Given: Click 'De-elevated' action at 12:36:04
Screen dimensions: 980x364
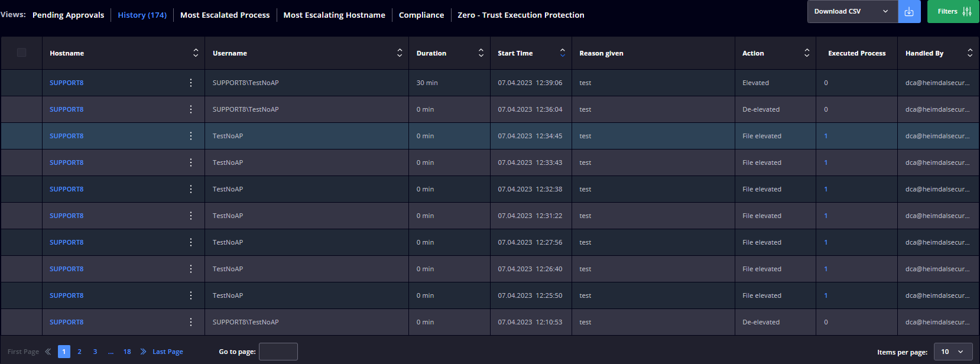Looking at the screenshot, I should click(761, 109).
